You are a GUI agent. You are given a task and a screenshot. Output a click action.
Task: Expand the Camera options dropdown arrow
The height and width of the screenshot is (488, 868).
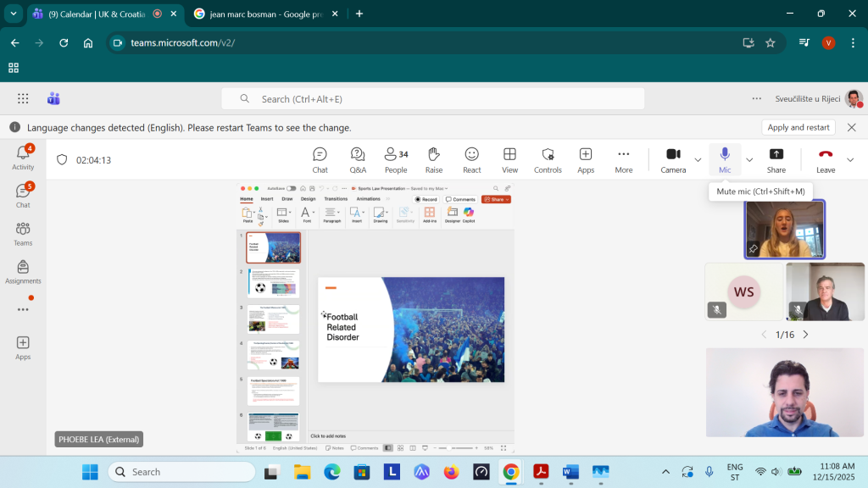click(x=698, y=159)
